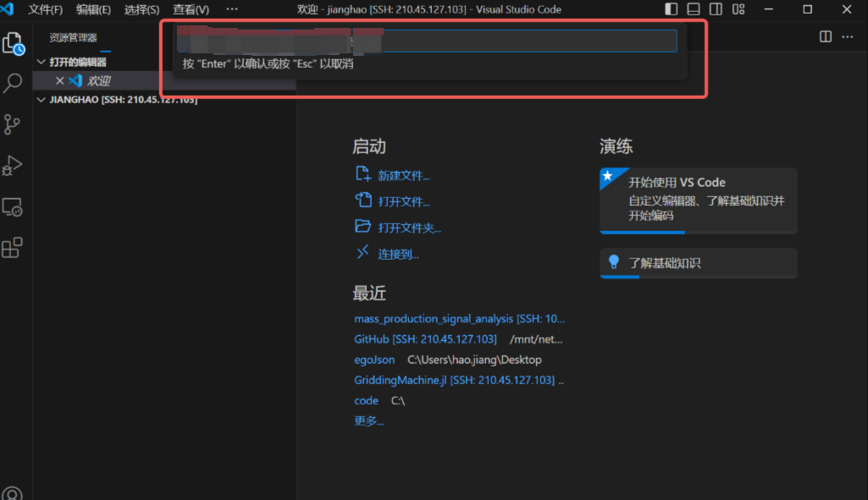Show more menus via title bar ellipsis

(232, 8)
